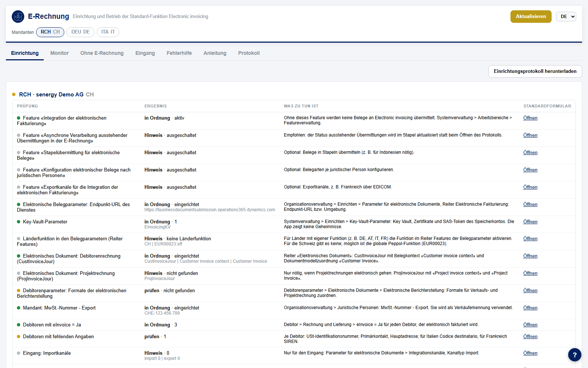The width and height of the screenshot is (588, 368).
Task: Click Öffnen for Debitoren mit fehlenden Angaben
Action: (530, 337)
